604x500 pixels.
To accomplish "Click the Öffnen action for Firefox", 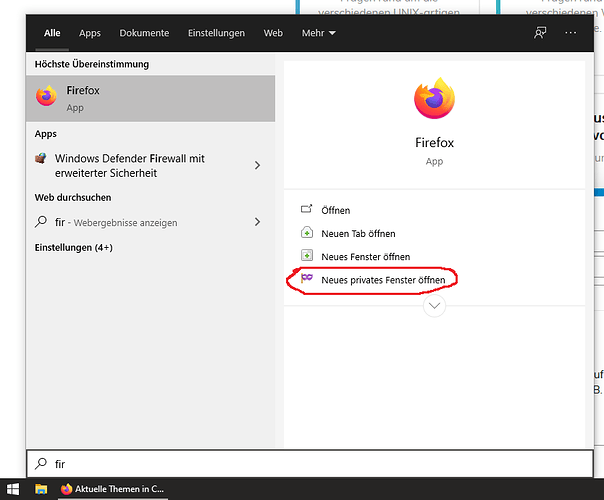I will coord(336,210).
